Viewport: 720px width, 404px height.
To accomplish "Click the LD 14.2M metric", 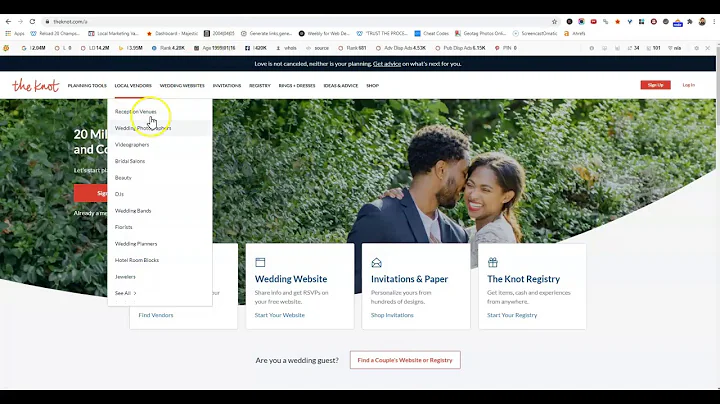I will [95, 48].
